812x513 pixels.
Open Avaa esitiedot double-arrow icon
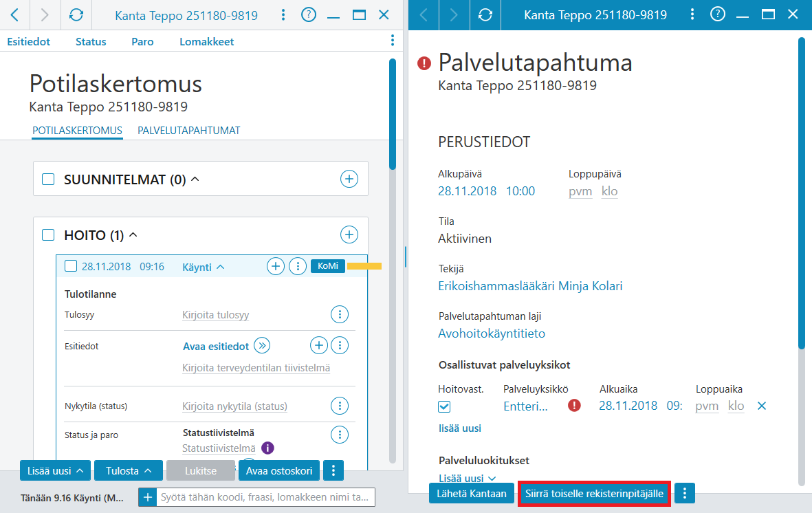click(x=262, y=346)
